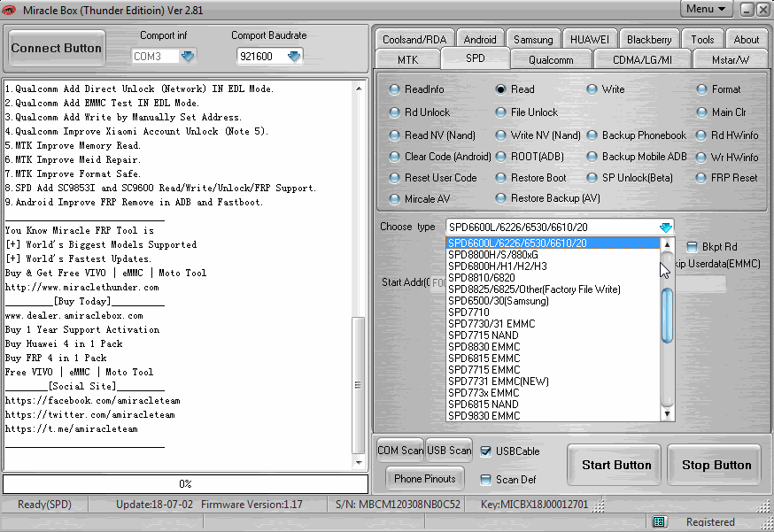
Task: Click the status bar monitor icon beside Registered
Action: pos(659,521)
